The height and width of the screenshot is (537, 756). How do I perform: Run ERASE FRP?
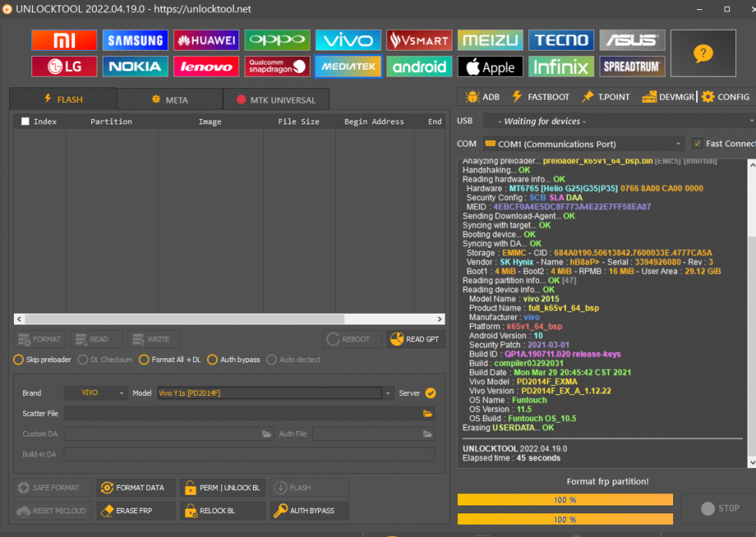(x=136, y=510)
